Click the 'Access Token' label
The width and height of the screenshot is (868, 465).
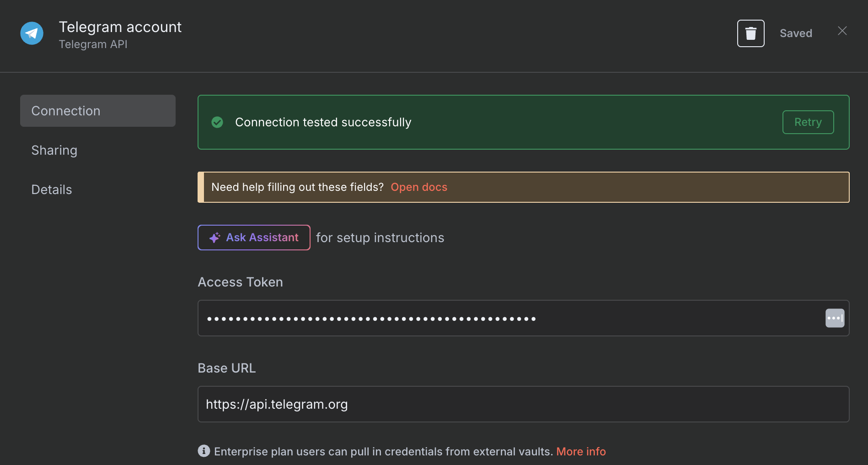pos(240,282)
